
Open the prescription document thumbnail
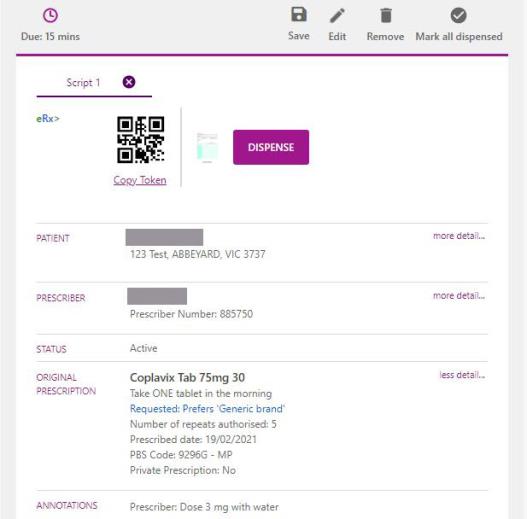207,148
